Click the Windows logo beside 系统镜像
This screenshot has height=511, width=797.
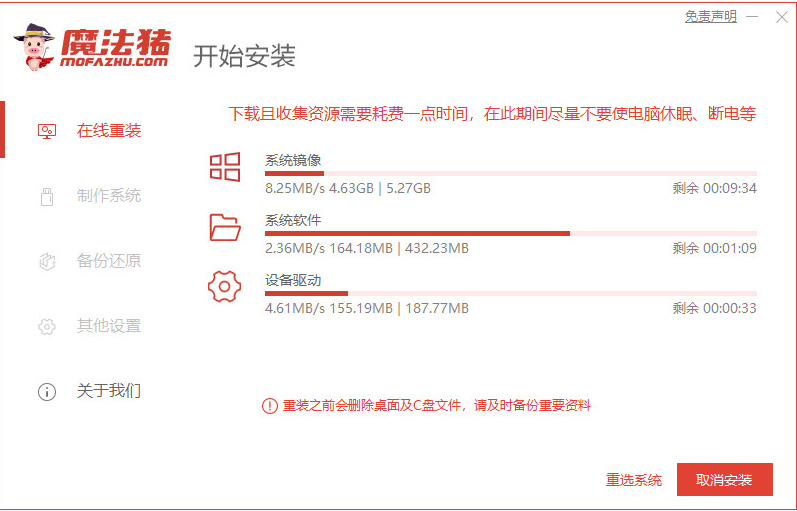[225, 167]
